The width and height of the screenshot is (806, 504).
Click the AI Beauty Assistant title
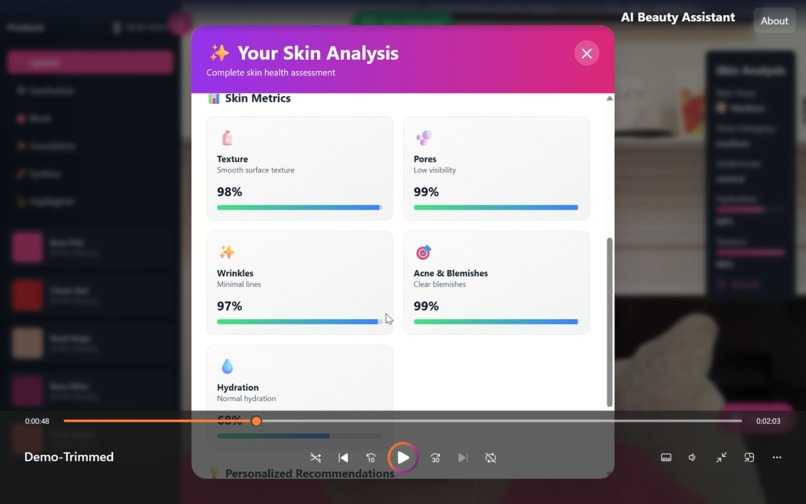(678, 17)
